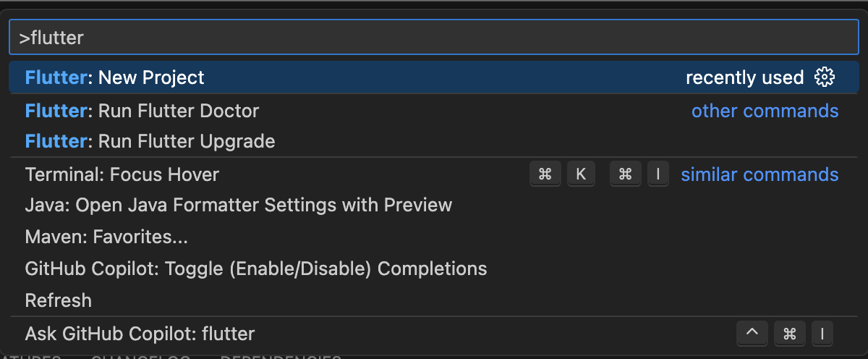
Task: Click the 'similar commands' group label
Action: point(759,174)
